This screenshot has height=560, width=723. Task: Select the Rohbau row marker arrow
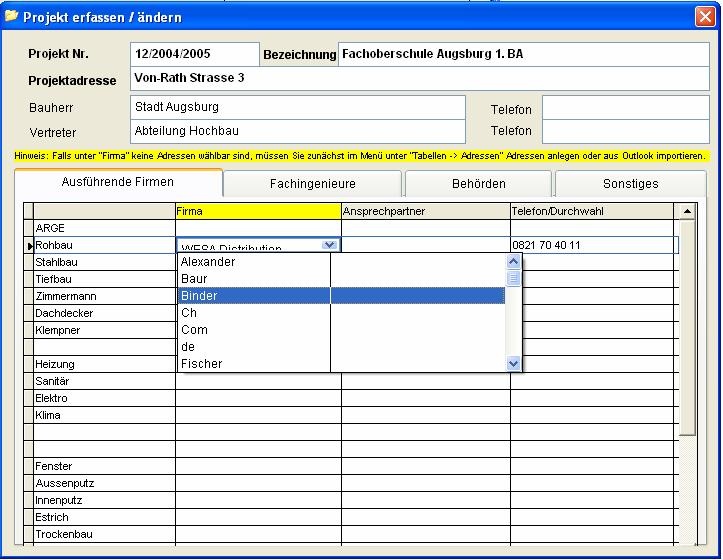29,245
